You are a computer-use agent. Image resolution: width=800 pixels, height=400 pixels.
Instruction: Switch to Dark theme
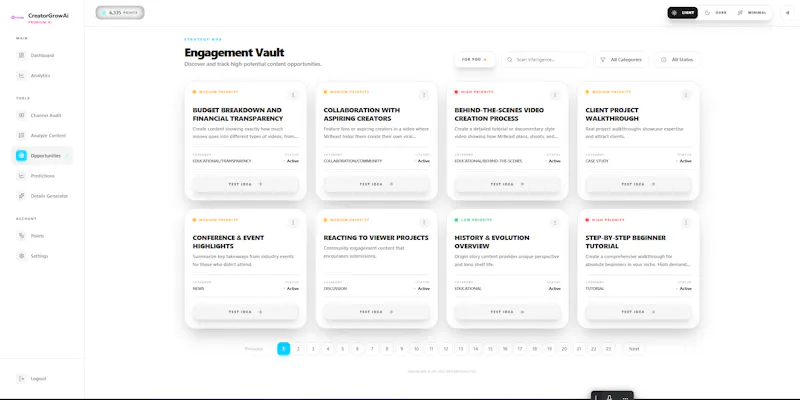click(715, 13)
